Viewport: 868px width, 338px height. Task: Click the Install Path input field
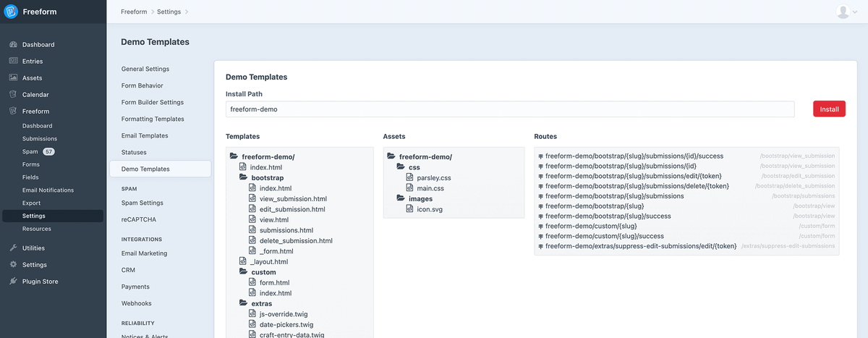click(510, 109)
